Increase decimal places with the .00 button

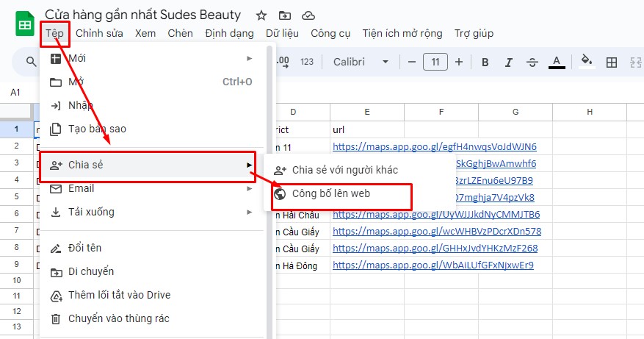point(283,62)
